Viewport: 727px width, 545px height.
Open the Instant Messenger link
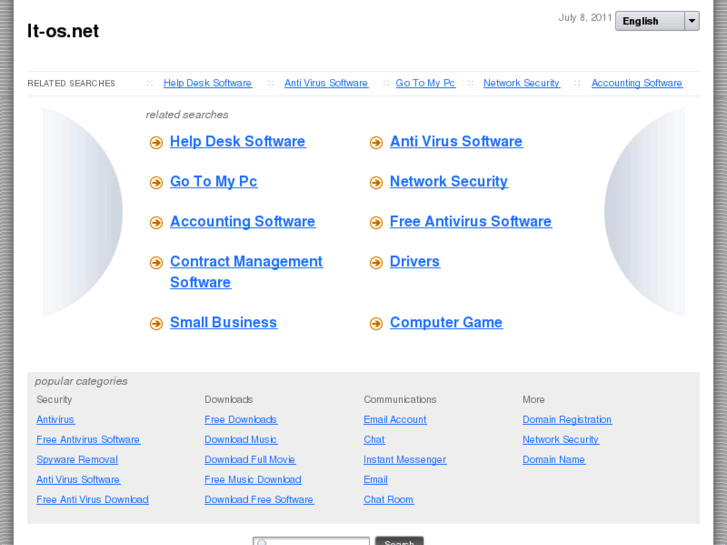pyautogui.click(x=404, y=460)
